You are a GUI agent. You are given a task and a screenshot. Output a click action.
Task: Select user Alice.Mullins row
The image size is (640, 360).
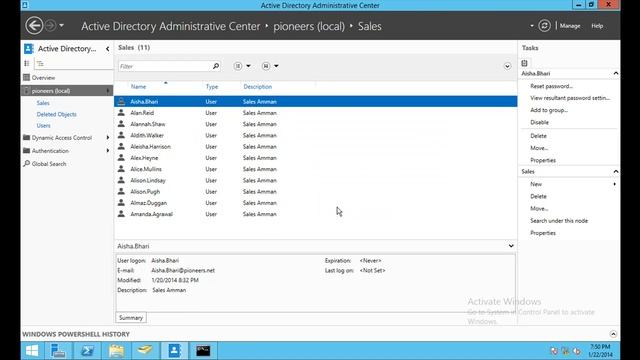pos(316,169)
